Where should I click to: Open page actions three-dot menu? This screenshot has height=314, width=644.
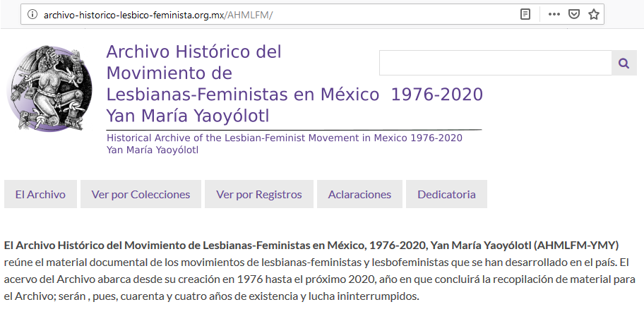click(x=554, y=14)
